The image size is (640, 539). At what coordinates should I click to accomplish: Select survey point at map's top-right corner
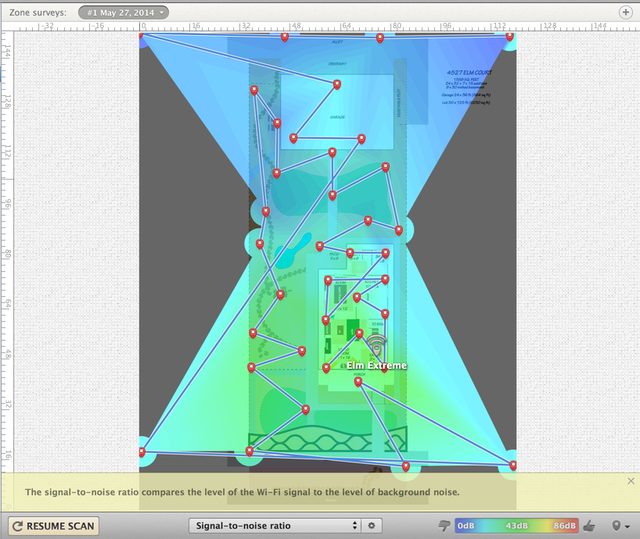[x=510, y=37]
